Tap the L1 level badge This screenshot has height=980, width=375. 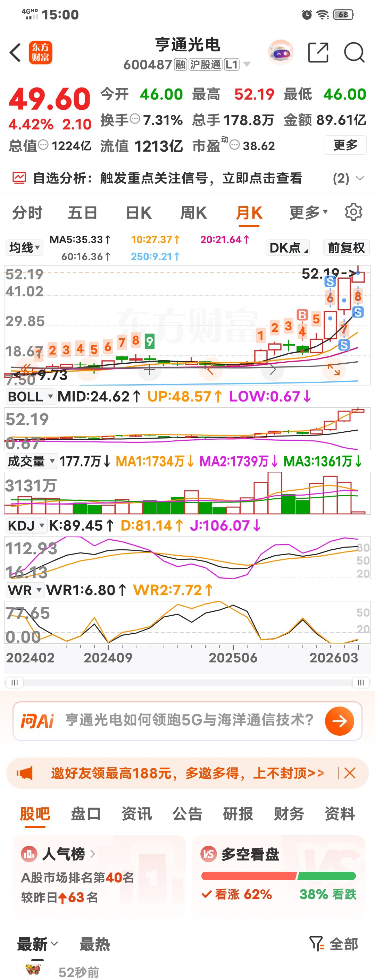tap(232, 65)
